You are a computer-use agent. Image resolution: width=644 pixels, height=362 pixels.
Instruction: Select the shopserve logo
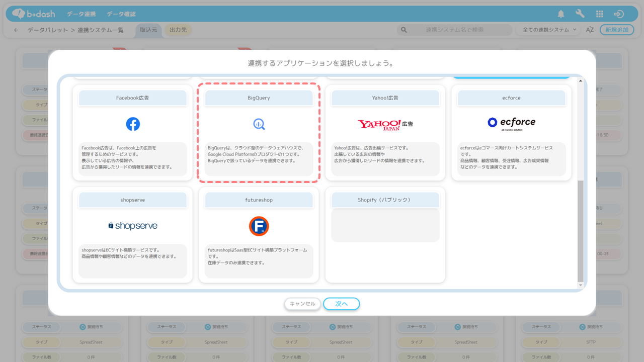point(133,226)
